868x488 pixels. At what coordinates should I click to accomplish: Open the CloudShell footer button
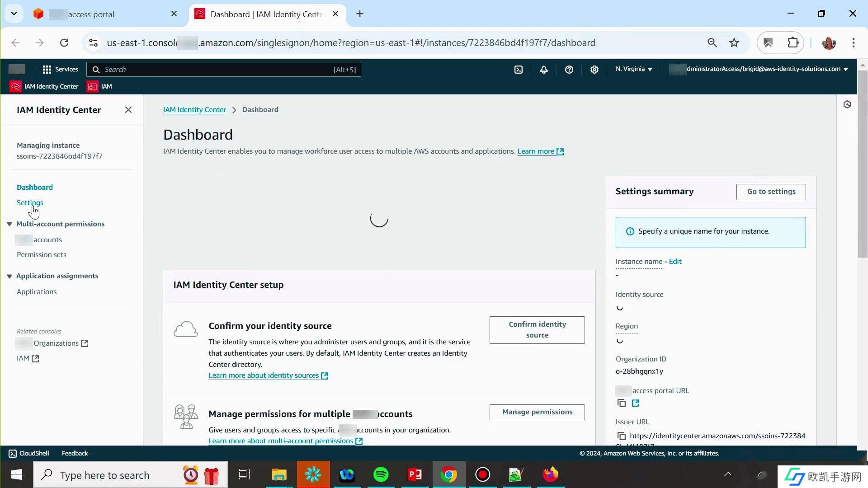coord(29,453)
